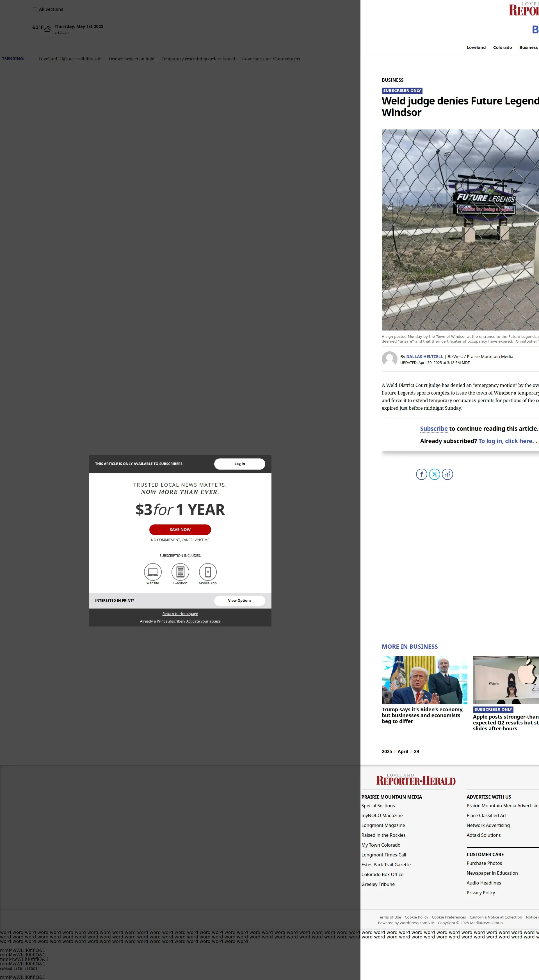Open Trump economy story thumbnail
The width and height of the screenshot is (539, 980).
424,680
